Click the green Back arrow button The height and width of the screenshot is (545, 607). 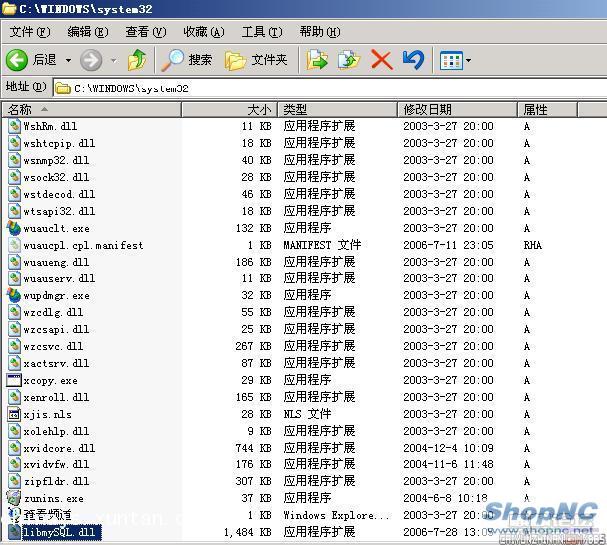(17, 60)
